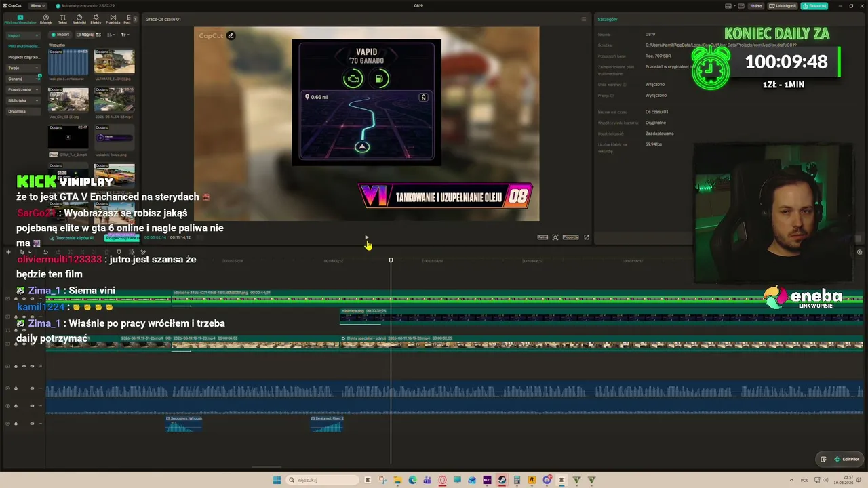
Task: Lock the ES_Swooshes sound effects track
Action: (16, 424)
